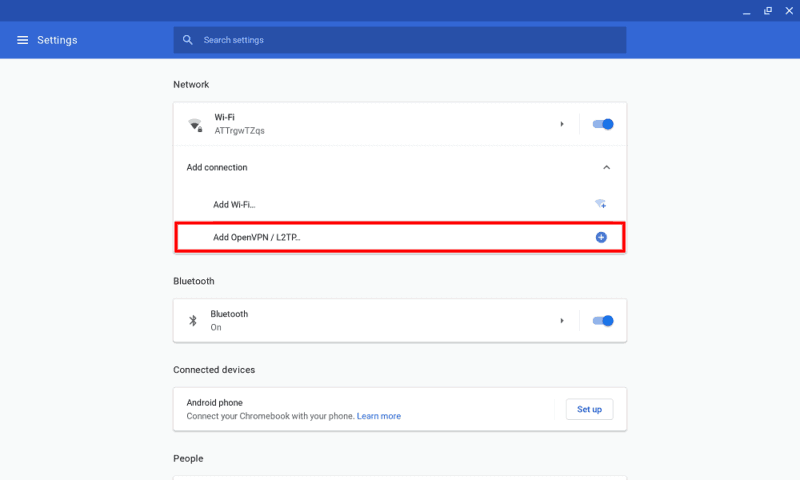Disable the Bluetooth toggle switch
The image size is (800, 480).
[603, 321]
